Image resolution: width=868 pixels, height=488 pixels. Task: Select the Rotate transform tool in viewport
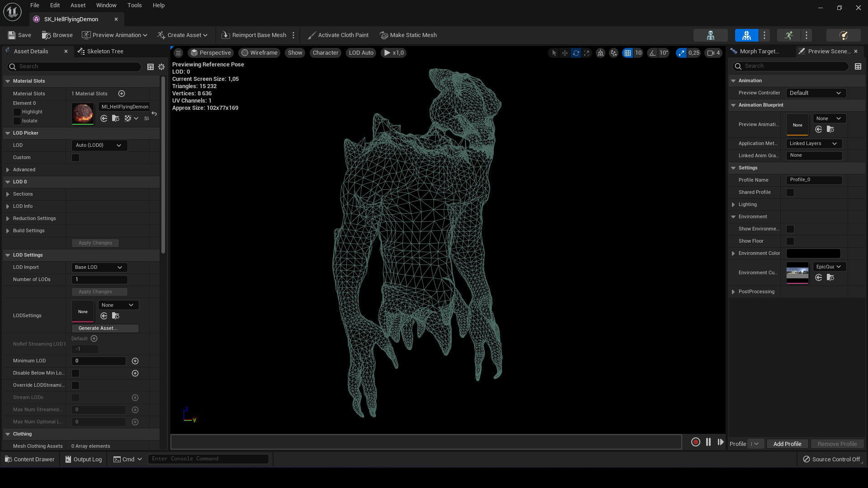(576, 53)
